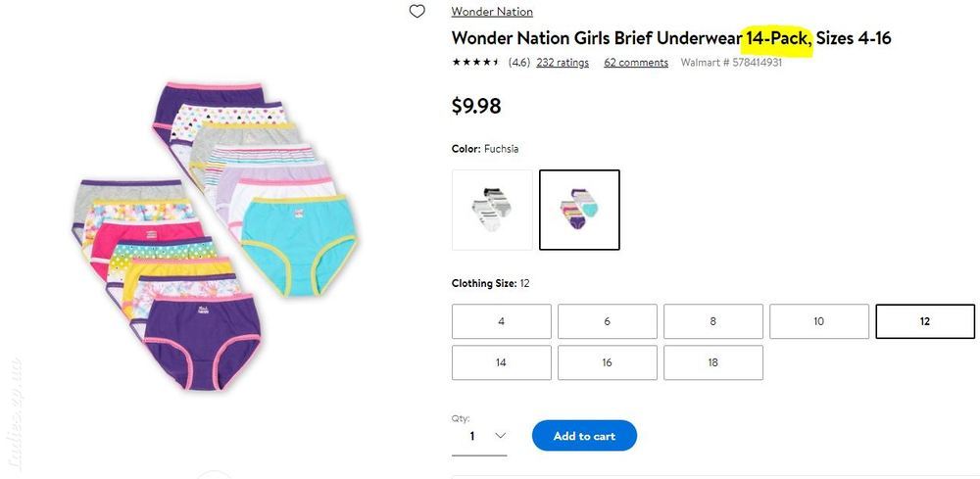980x479 pixels.
Task: Choose clothing size 14
Action: [501, 362]
